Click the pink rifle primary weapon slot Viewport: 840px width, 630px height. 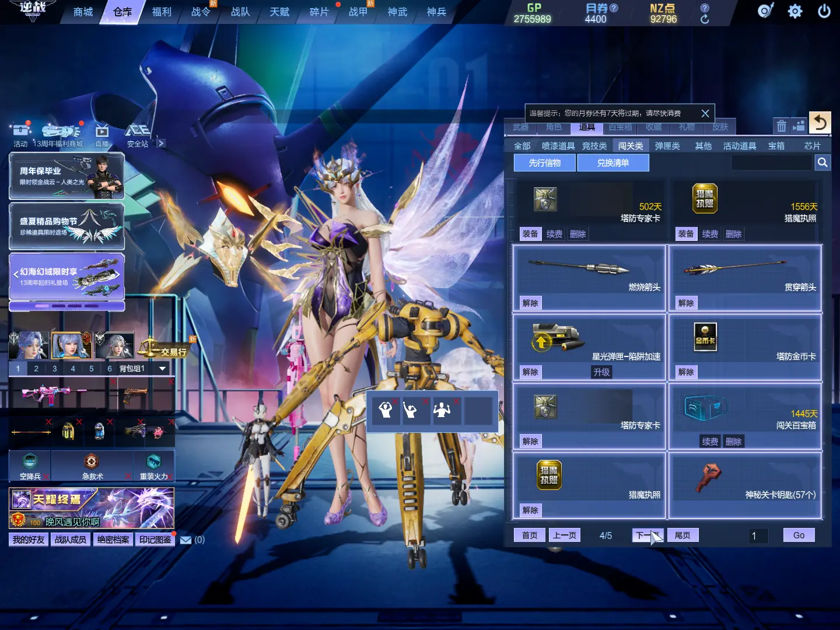pyautogui.click(x=63, y=395)
